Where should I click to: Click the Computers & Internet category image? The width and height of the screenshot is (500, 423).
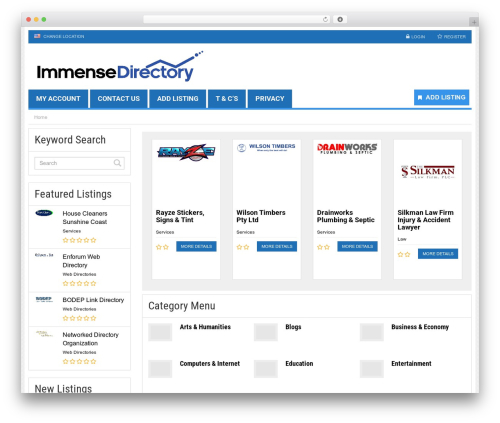click(160, 369)
